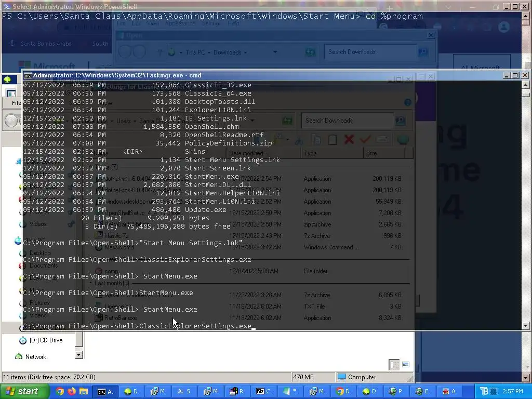Click Explorer search magnifier icon
This screenshot has height=399, width=532.
click(401, 121)
